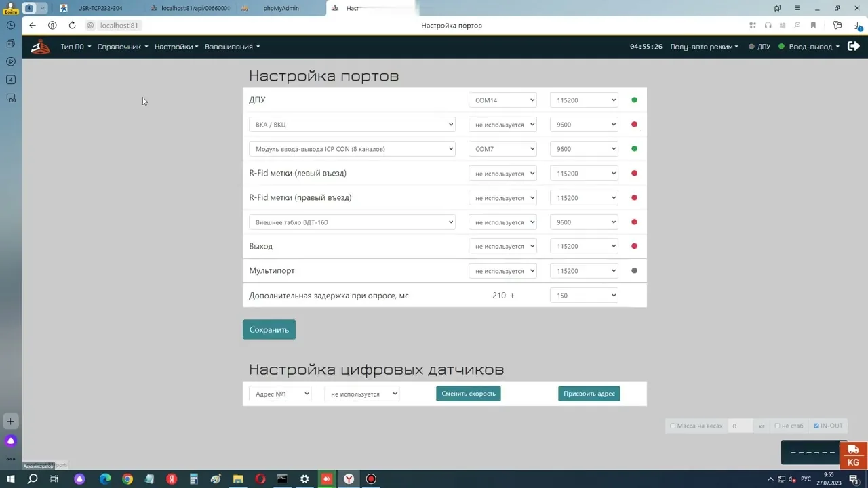This screenshot has width=868, height=488.
Task: Click the purple Alice assistant icon in the sidebar
Action: (x=11, y=441)
